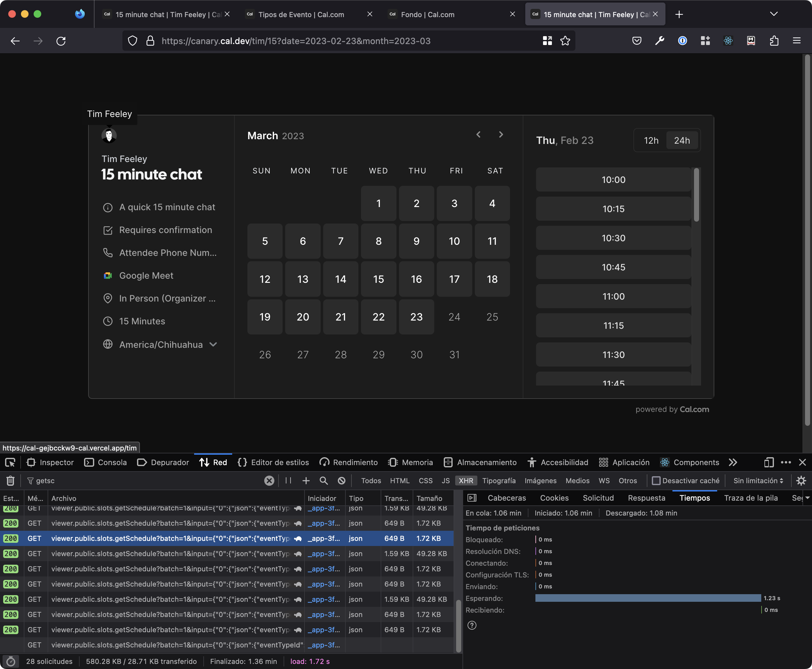Switch to Tipos de Evento browser tab

[308, 14]
